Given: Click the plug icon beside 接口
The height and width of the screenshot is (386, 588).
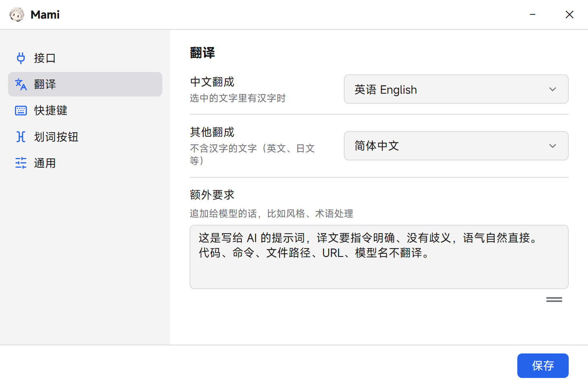Looking at the screenshot, I should (x=21, y=58).
